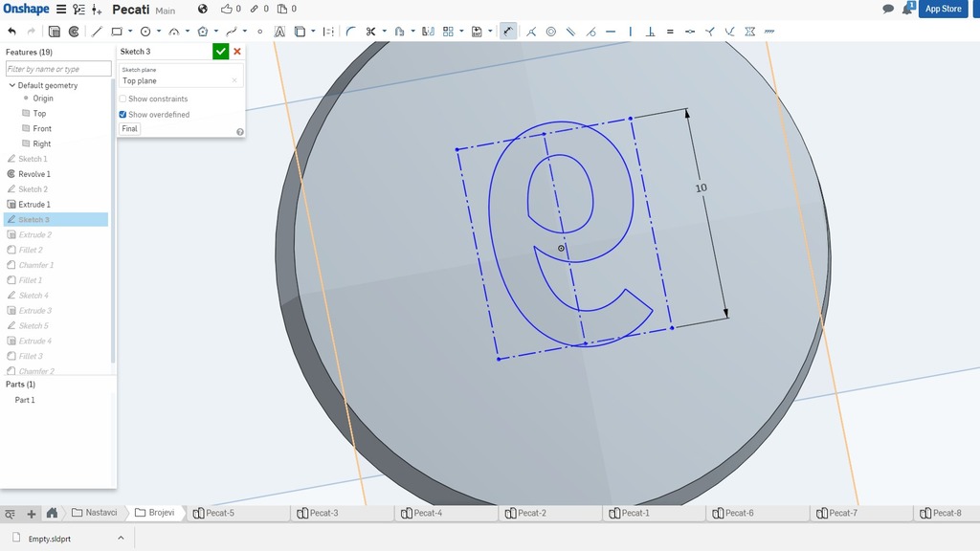Select the Text sketch tool
The width and height of the screenshot is (980, 551).
pos(279,32)
